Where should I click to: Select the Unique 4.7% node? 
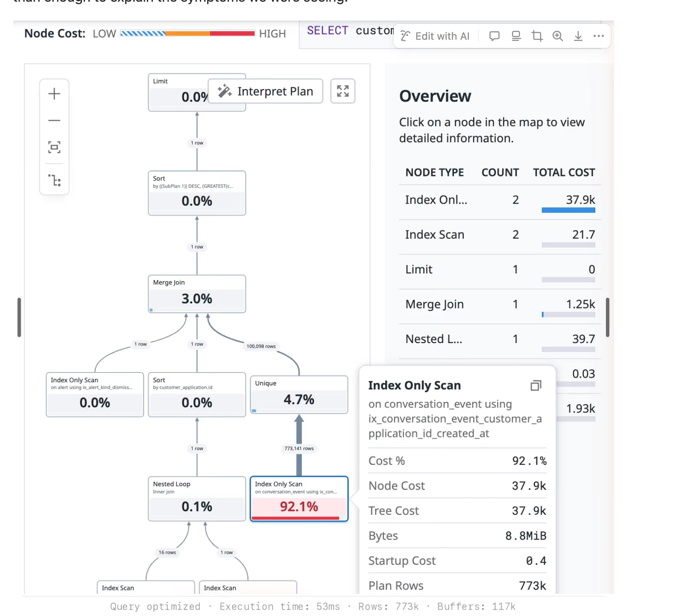(299, 395)
